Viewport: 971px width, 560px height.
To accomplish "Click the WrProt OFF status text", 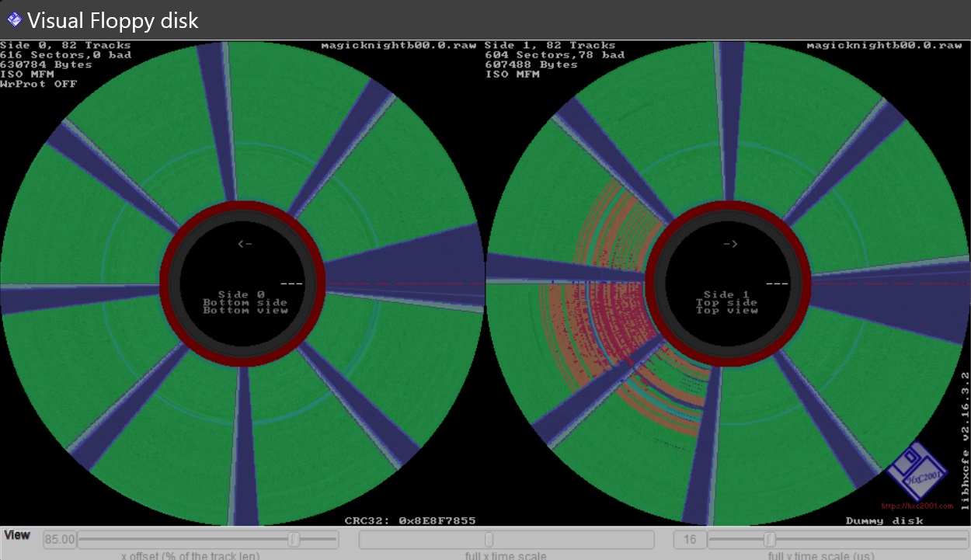I will click(38, 84).
